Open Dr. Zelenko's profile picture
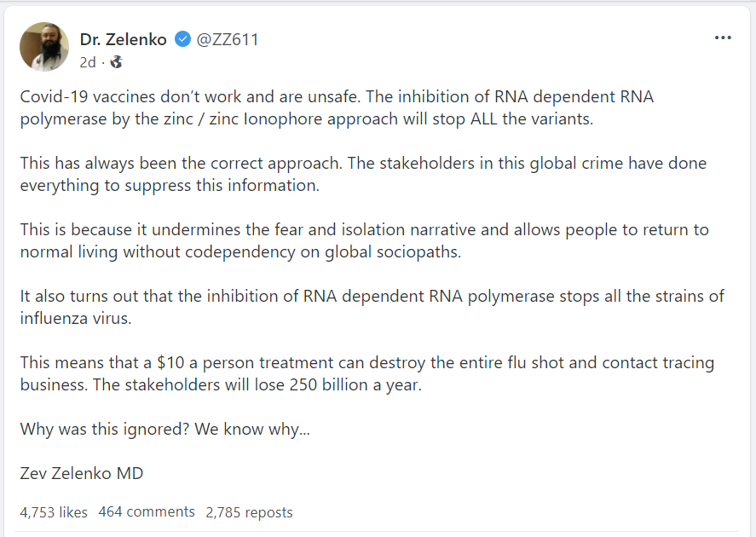This screenshot has height=537, width=756. pyautogui.click(x=44, y=47)
